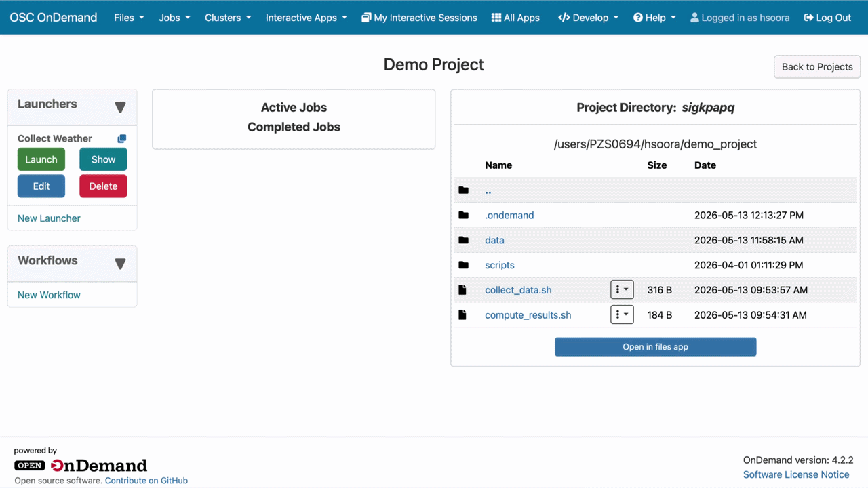Viewport: 868px width, 488px height.
Task: Open the All Apps page
Action: [515, 18]
